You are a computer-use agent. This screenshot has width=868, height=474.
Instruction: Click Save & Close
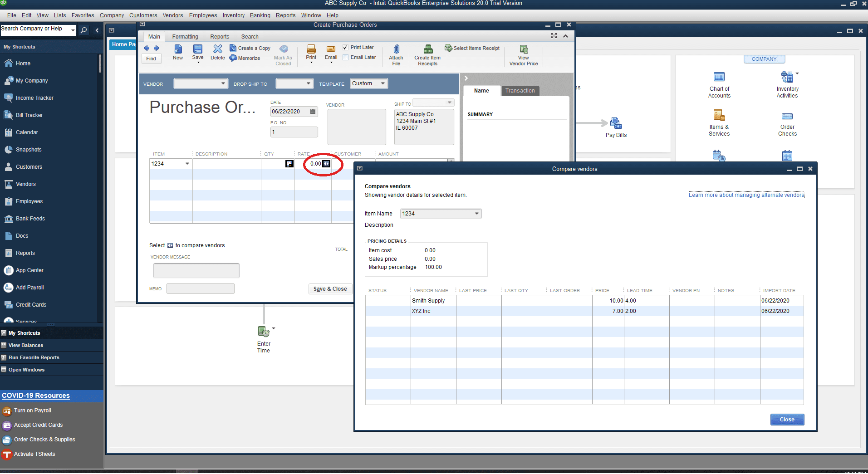(x=330, y=288)
